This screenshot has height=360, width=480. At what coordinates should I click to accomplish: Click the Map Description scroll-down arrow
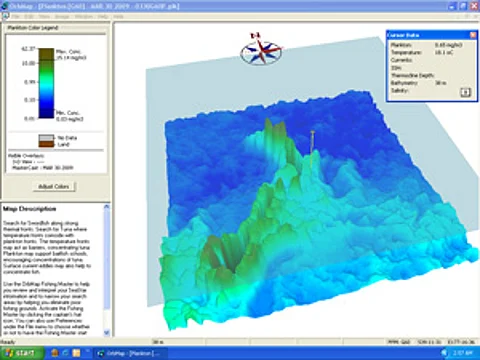coord(106,332)
